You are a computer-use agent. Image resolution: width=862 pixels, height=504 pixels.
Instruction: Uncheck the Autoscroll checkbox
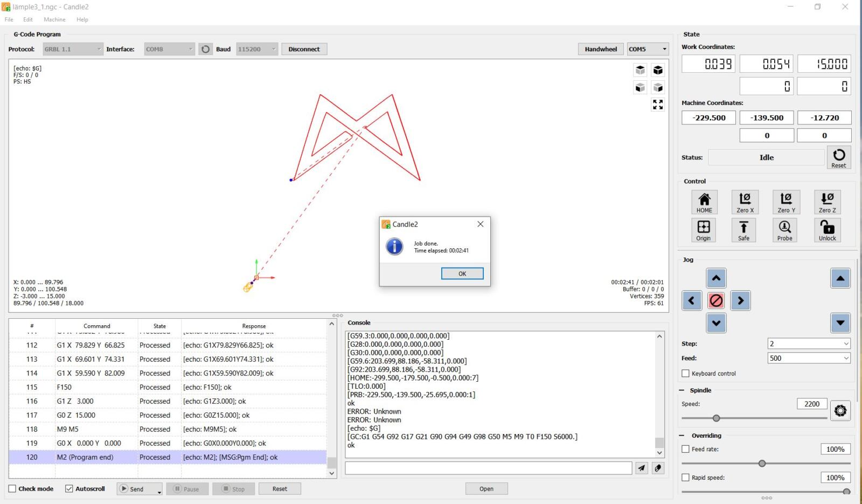point(69,489)
